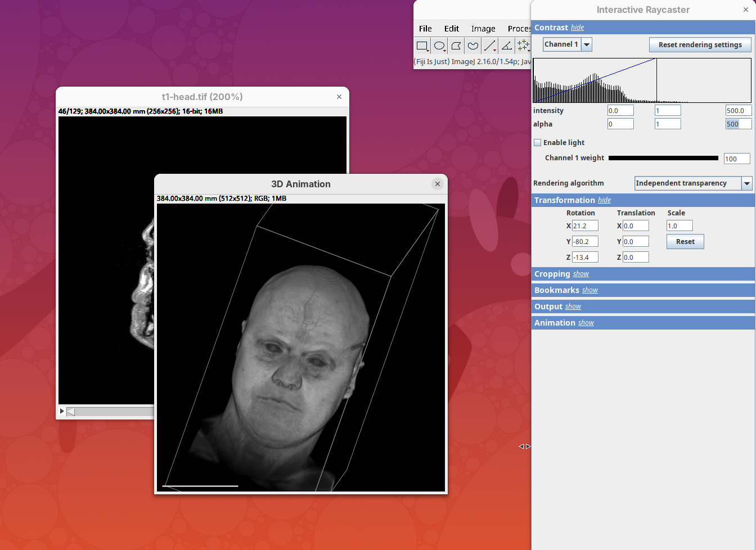756x550 pixels.
Task: Select the Straight Line tool
Action: tap(490, 46)
